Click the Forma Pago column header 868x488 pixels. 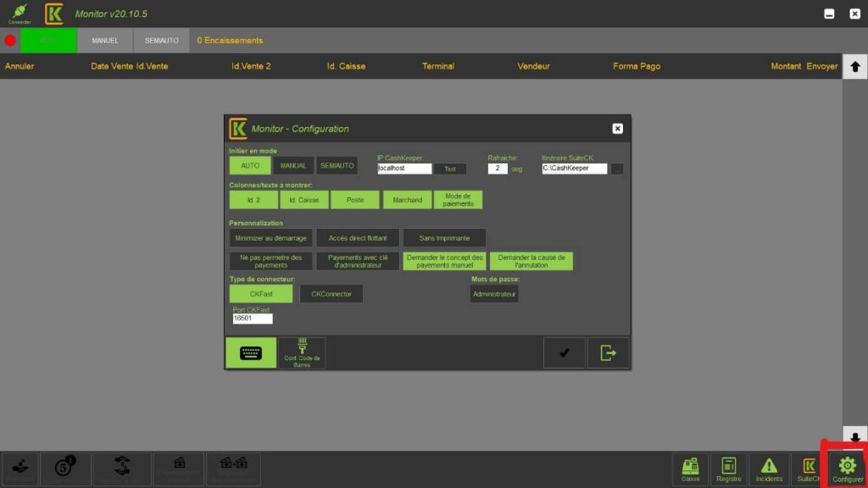click(x=636, y=66)
